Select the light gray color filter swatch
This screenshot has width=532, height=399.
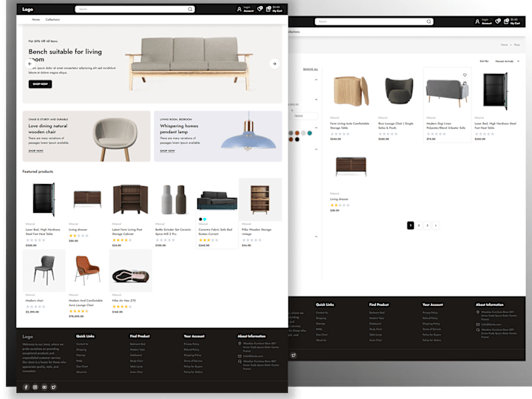pos(304,133)
